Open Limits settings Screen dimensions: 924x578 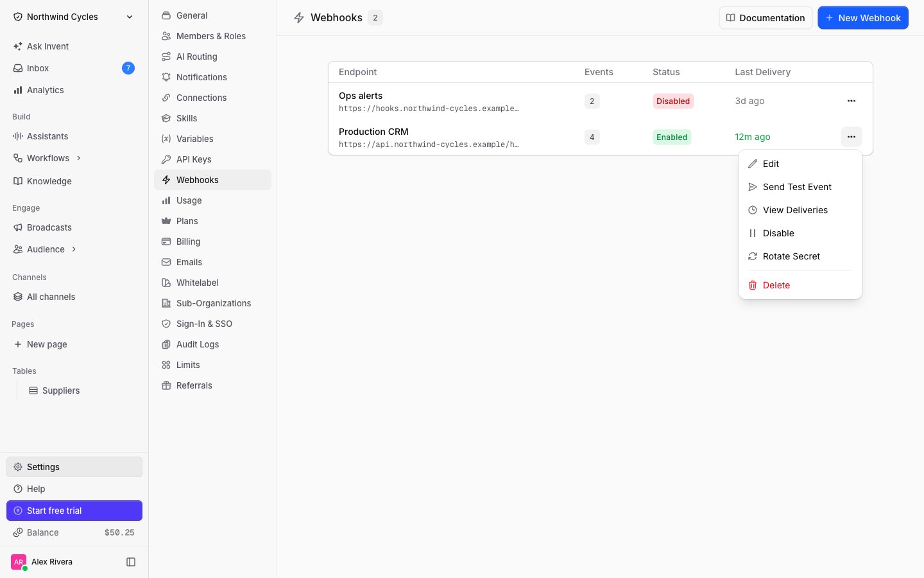[212, 365]
